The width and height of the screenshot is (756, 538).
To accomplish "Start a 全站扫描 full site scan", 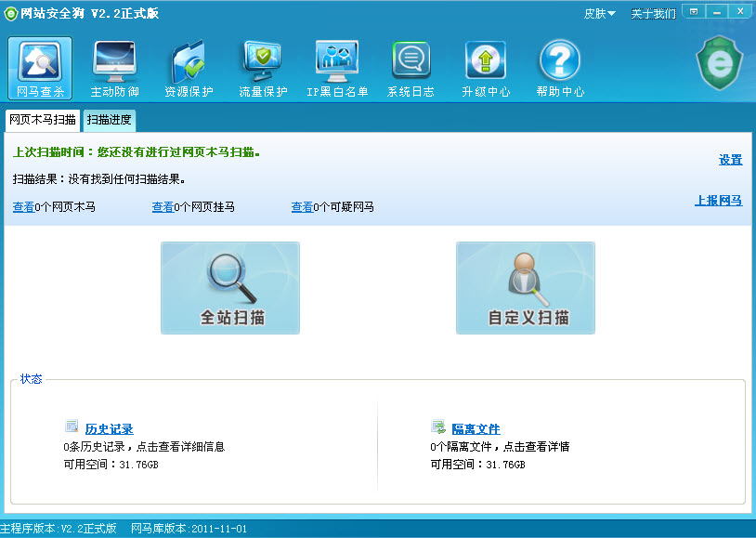I will (229, 288).
